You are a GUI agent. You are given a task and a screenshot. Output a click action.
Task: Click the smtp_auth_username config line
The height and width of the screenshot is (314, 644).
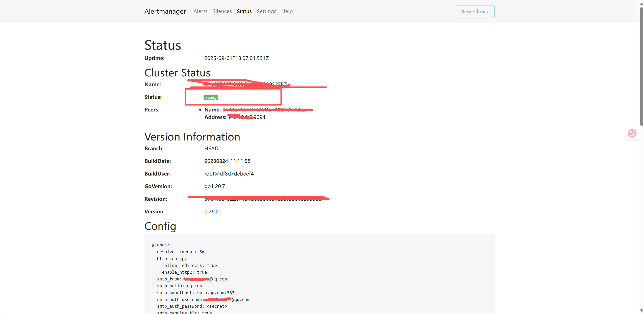click(203, 299)
